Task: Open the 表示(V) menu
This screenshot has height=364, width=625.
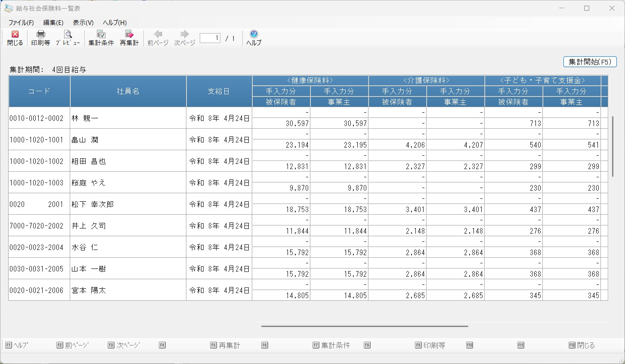Action: click(83, 23)
